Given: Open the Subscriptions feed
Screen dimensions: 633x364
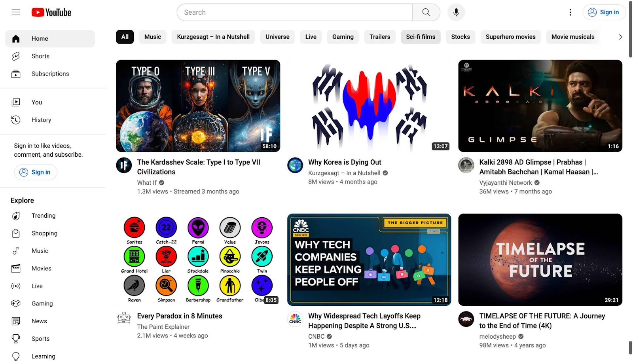Looking at the screenshot, I should pyautogui.click(x=50, y=74).
